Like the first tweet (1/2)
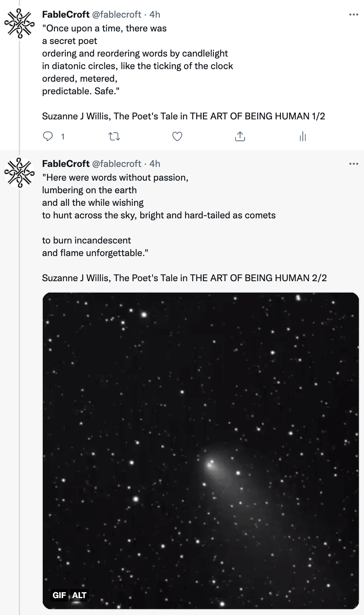This screenshot has height=615, width=364. [x=177, y=136]
